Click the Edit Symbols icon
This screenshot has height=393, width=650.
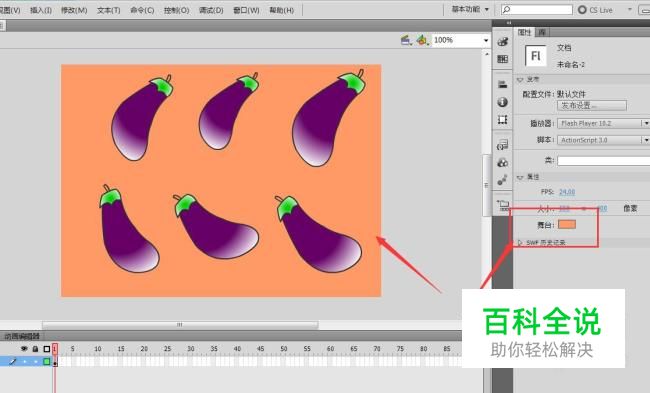(422, 40)
